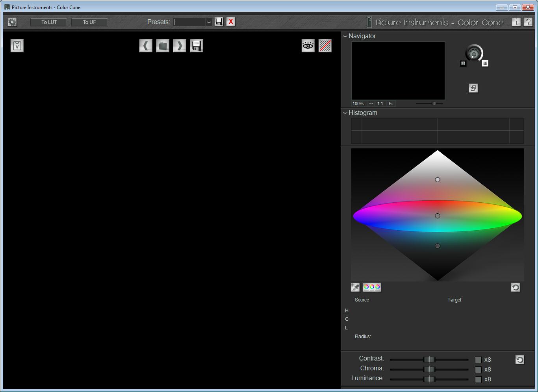Viewport: 538px width, 392px height.
Task: Click the overlapping squares icon under the dial
Action: click(473, 88)
